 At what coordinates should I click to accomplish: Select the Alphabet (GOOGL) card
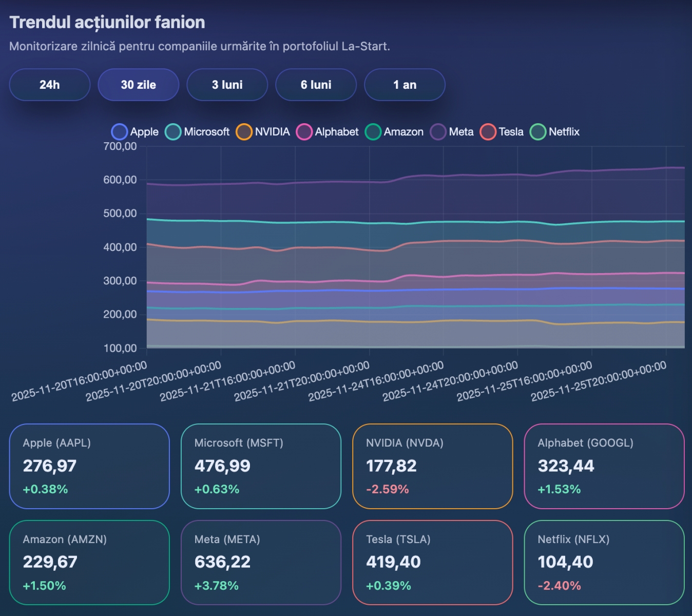pyautogui.click(x=604, y=466)
